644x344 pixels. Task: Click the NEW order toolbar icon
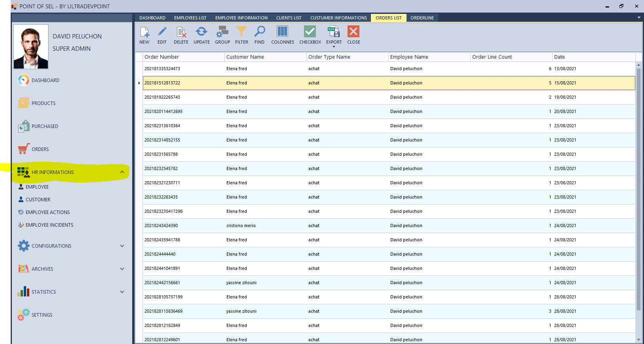(144, 32)
